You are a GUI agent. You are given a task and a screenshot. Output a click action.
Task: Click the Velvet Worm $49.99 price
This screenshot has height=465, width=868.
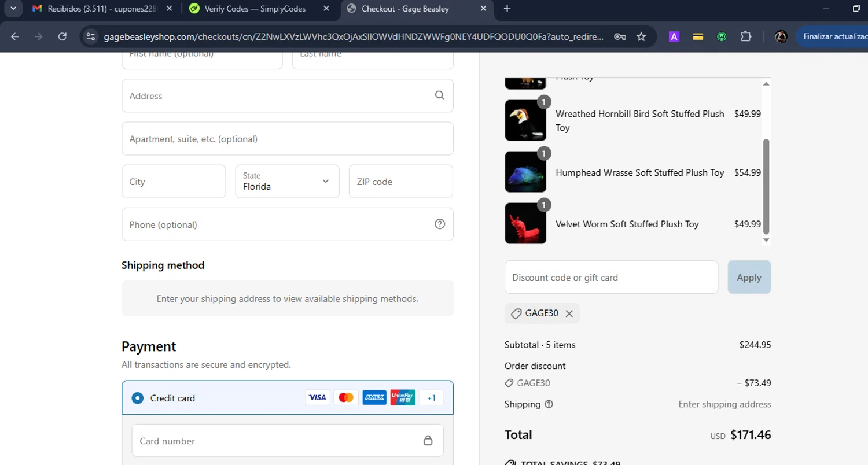point(748,224)
